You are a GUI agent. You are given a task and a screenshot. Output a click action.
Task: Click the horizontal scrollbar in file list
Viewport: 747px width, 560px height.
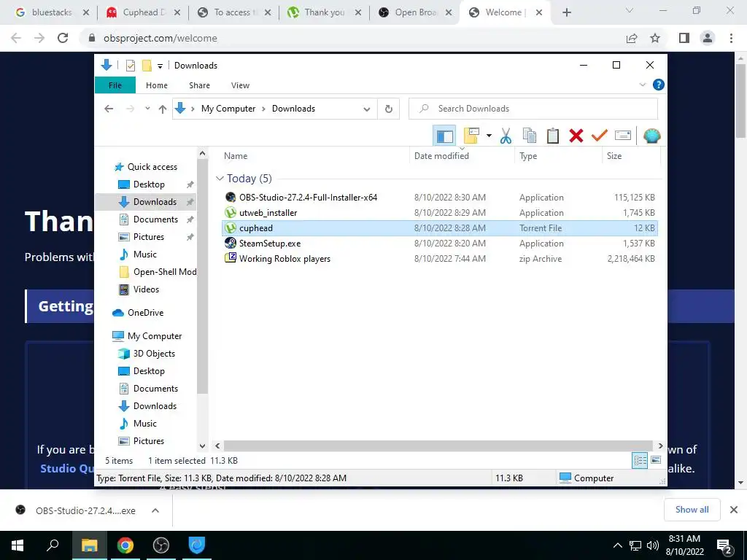(438, 446)
